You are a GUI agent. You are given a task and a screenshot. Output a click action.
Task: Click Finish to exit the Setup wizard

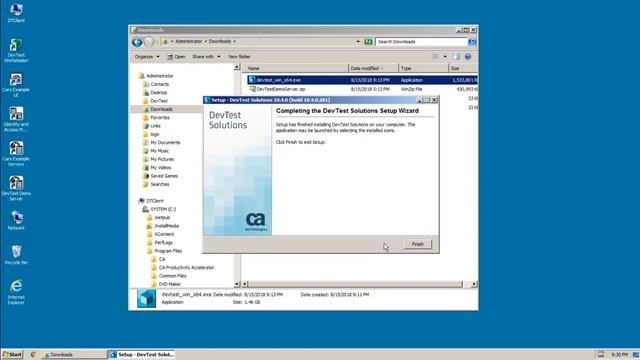tap(417, 244)
